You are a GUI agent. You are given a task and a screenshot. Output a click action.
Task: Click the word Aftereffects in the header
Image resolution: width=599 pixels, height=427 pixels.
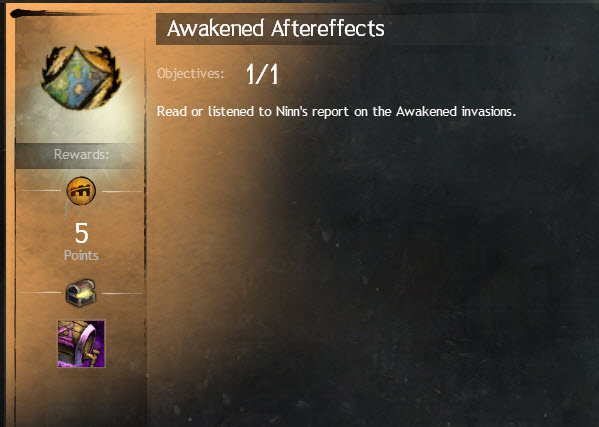point(328,29)
